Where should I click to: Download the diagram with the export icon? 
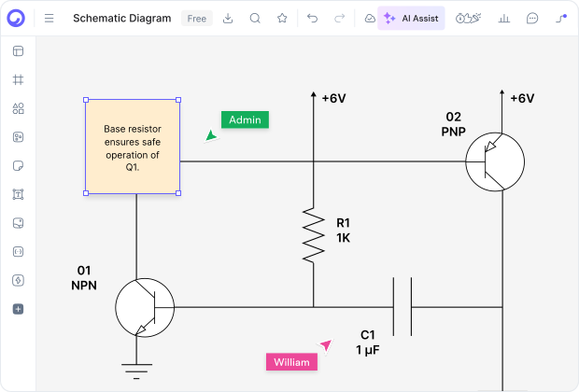coord(228,18)
